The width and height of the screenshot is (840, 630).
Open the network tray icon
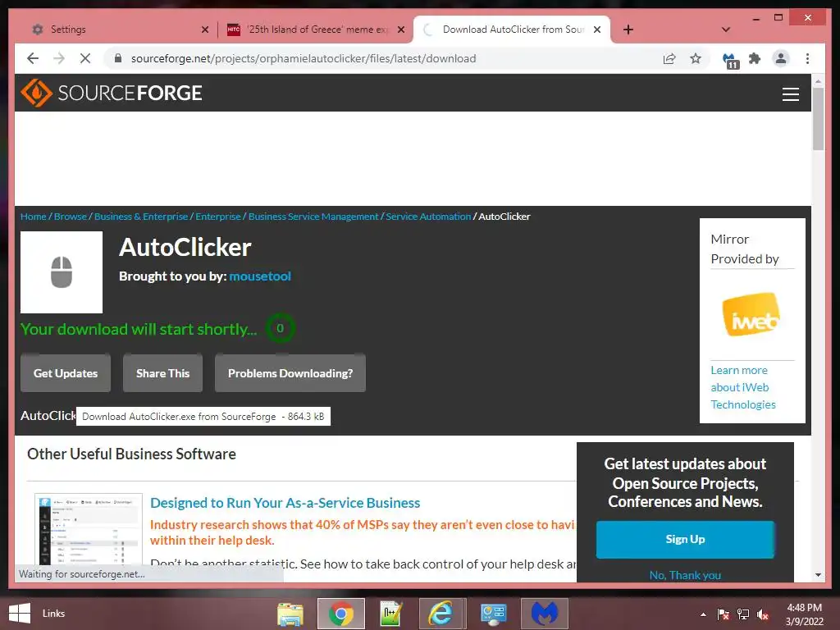[743, 614]
